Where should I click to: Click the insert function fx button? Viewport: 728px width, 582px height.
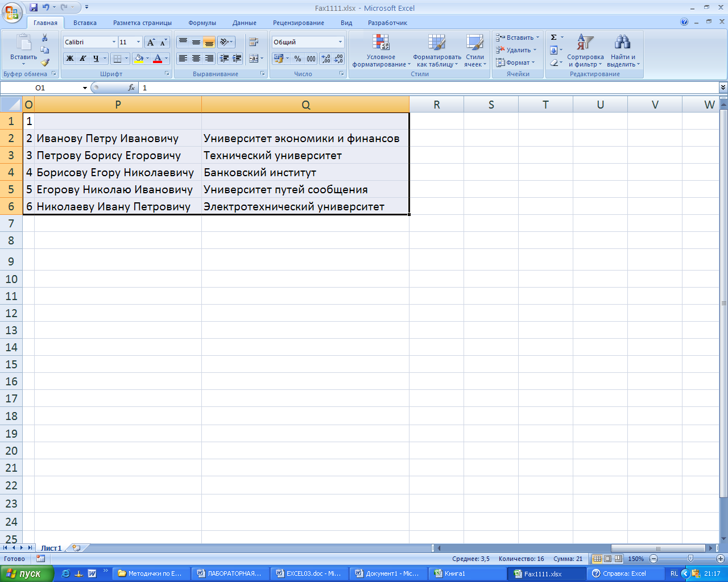pyautogui.click(x=131, y=88)
